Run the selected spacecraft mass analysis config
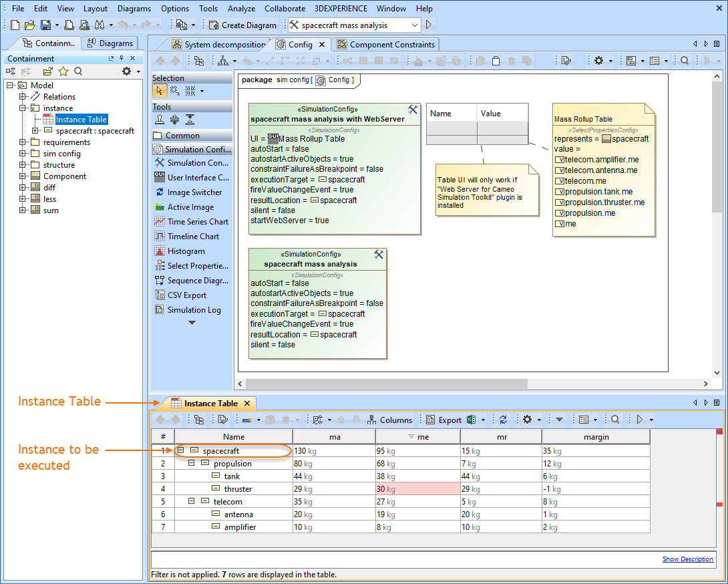This screenshot has height=584, width=728. 428,25
